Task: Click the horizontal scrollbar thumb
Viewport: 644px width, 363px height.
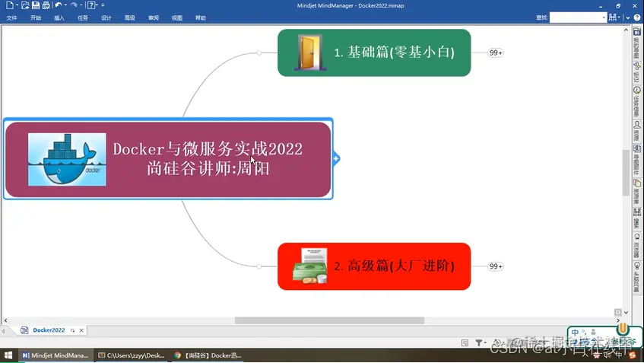Action: (x=329, y=320)
